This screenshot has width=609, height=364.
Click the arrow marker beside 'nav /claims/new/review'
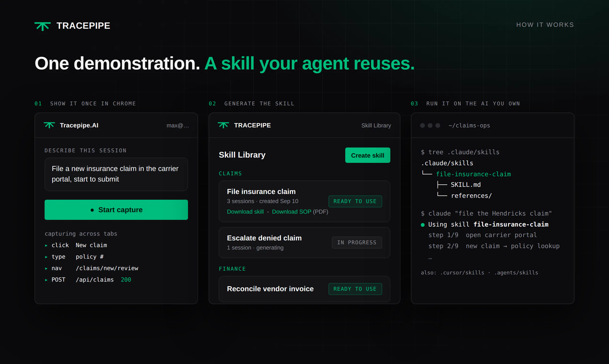tap(46, 268)
